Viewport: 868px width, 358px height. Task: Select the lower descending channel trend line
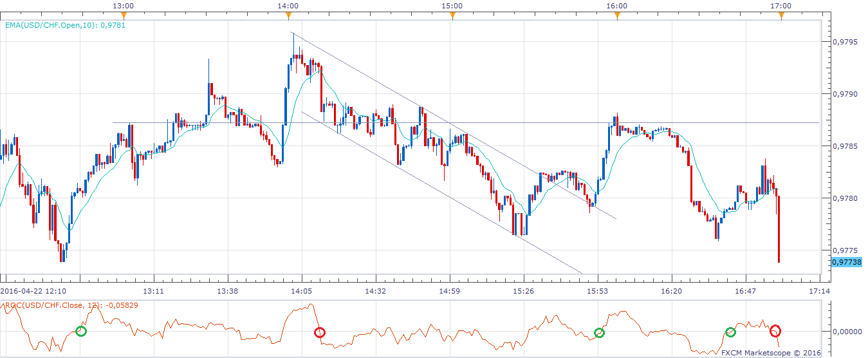(x=442, y=193)
